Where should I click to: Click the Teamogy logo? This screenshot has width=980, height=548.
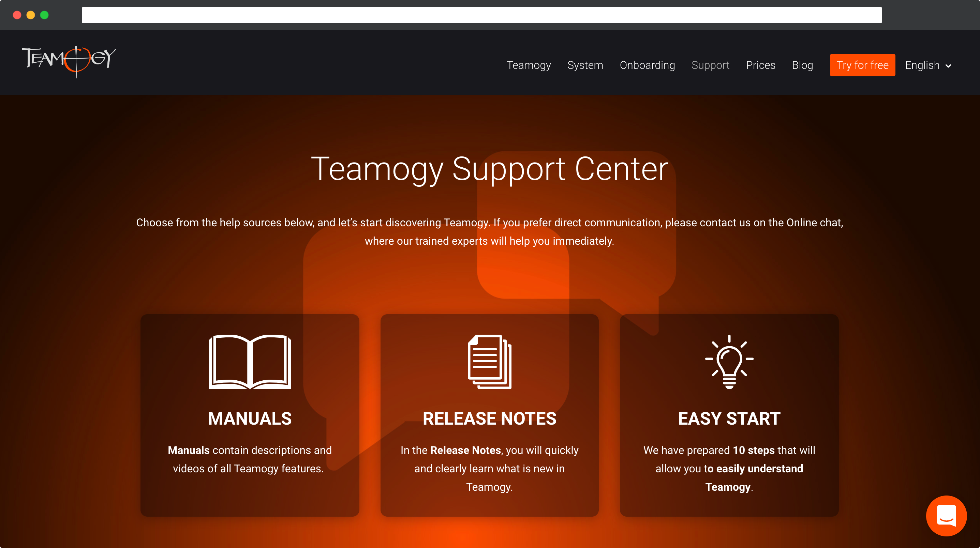click(x=69, y=62)
